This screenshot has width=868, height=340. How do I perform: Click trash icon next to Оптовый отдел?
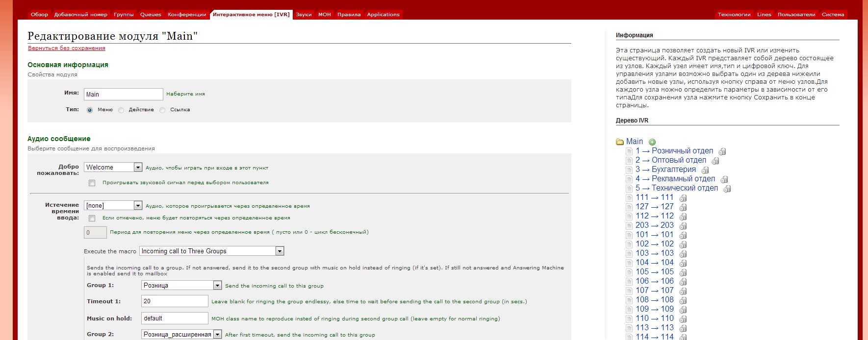[715, 161]
